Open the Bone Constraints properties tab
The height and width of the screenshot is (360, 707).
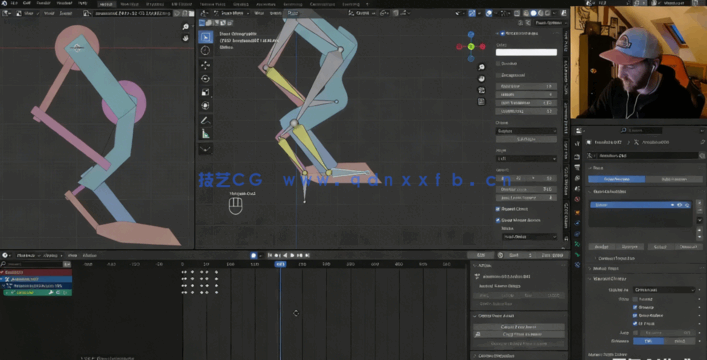point(577,265)
